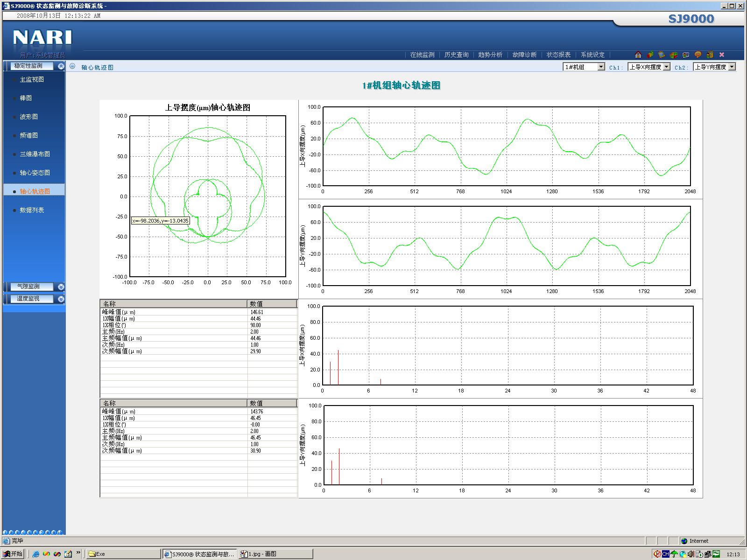Collapse the 稳定性监测 sidebar section
Image resolution: width=747 pixels, height=560 pixels.
(x=61, y=66)
